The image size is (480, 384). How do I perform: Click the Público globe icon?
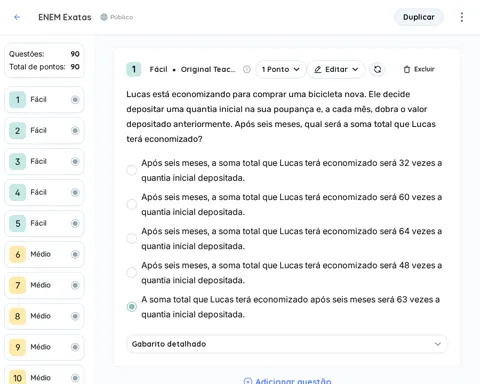pos(104,17)
